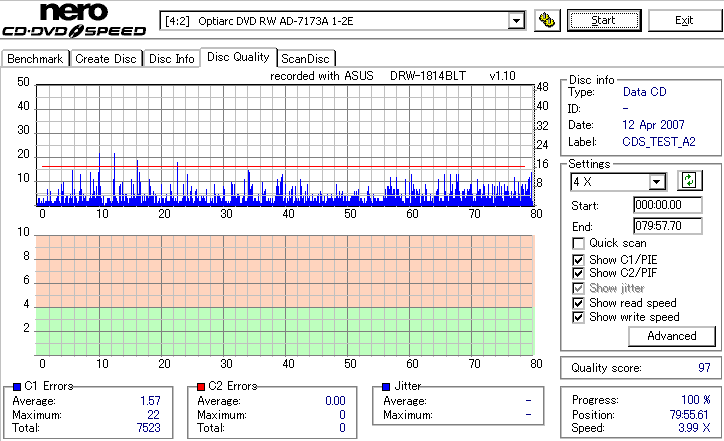This screenshot has height=441, width=724.
Task: Click the Exit button
Action: coord(684,20)
